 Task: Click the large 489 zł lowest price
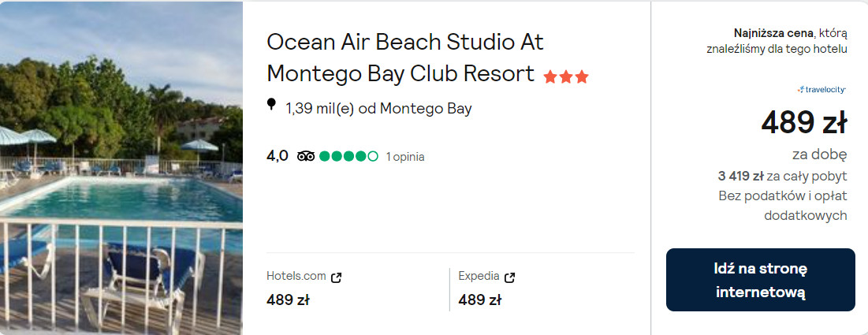point(803,123)
